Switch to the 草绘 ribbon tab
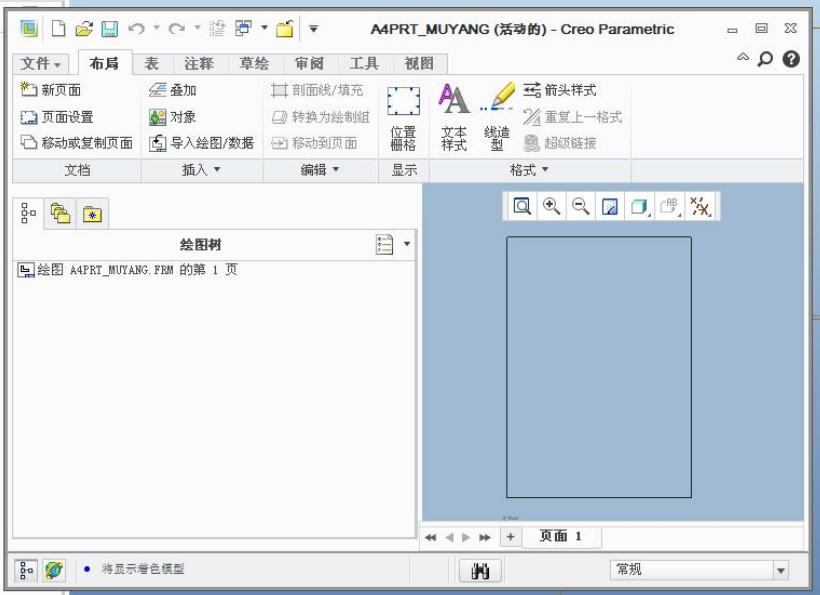This screenshot has height=595, width=820. click(254, 64)
